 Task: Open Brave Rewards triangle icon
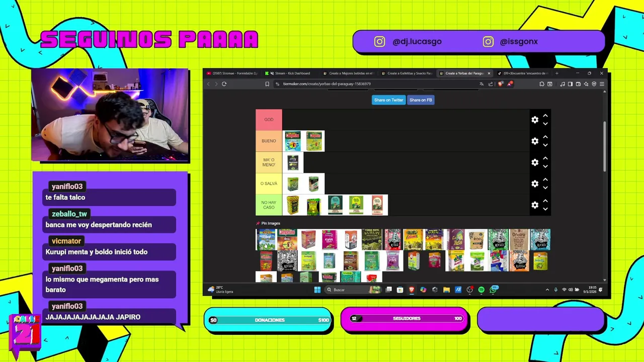point(510,84)
